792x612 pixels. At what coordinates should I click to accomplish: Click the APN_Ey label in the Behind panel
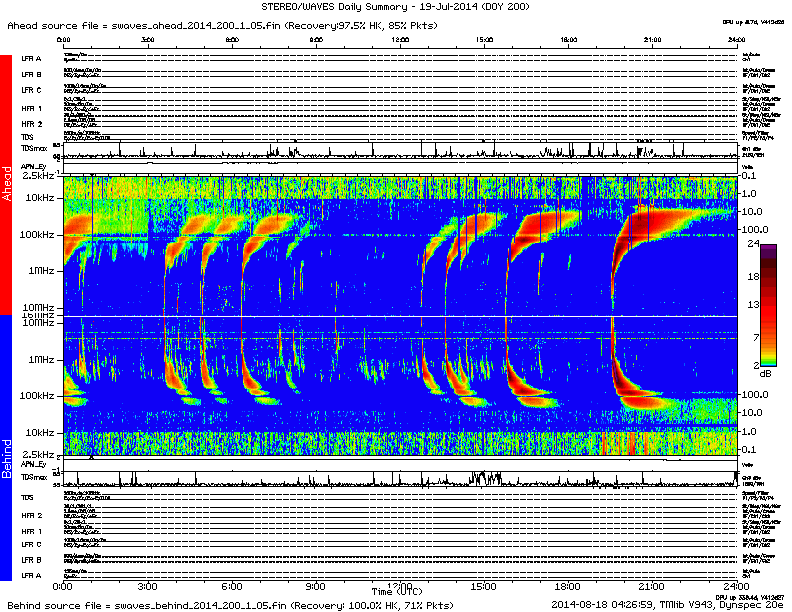point(33,464)
